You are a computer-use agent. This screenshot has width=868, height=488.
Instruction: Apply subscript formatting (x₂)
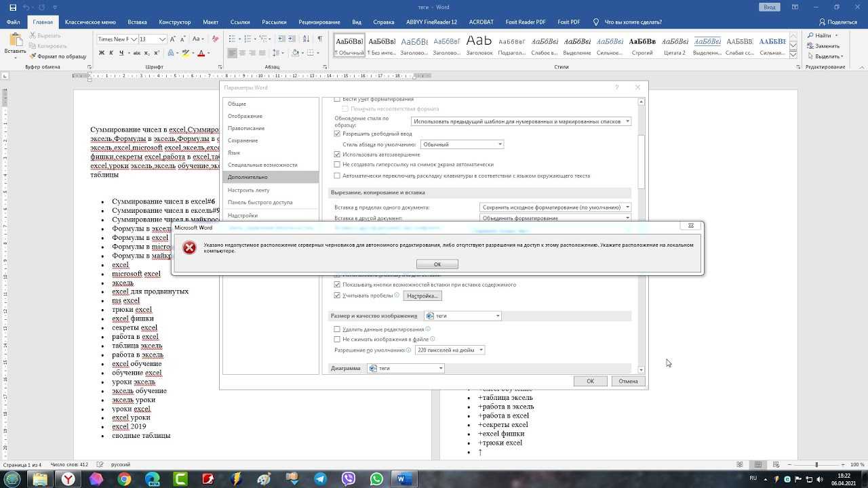[x=147, y=53]
